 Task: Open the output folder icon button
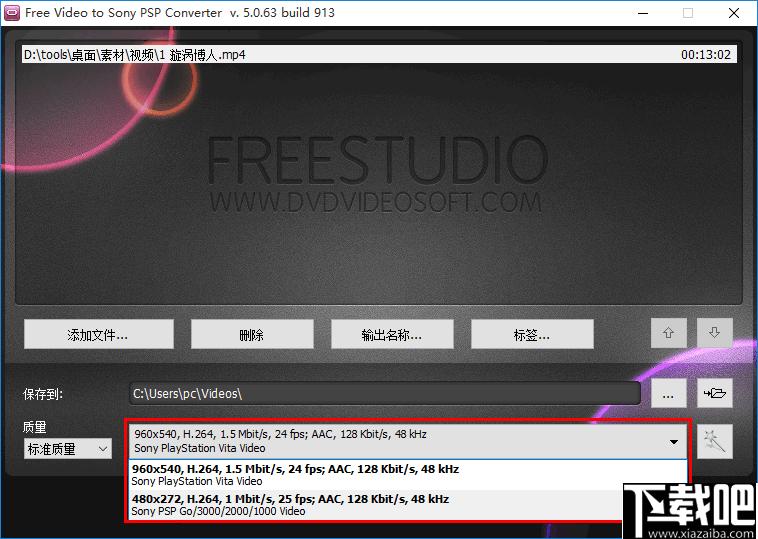pyautogui.click(x=714, y=393)
